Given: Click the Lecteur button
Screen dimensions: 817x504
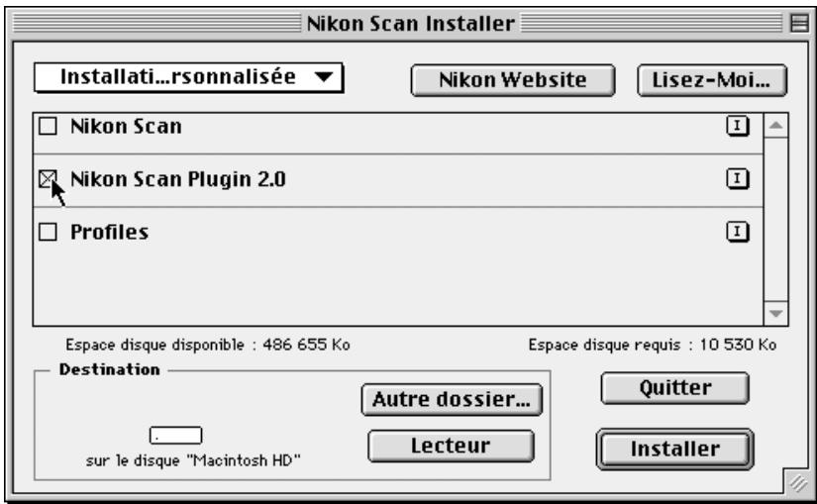Looking at the screenshot, I should [x=451, y=446].
